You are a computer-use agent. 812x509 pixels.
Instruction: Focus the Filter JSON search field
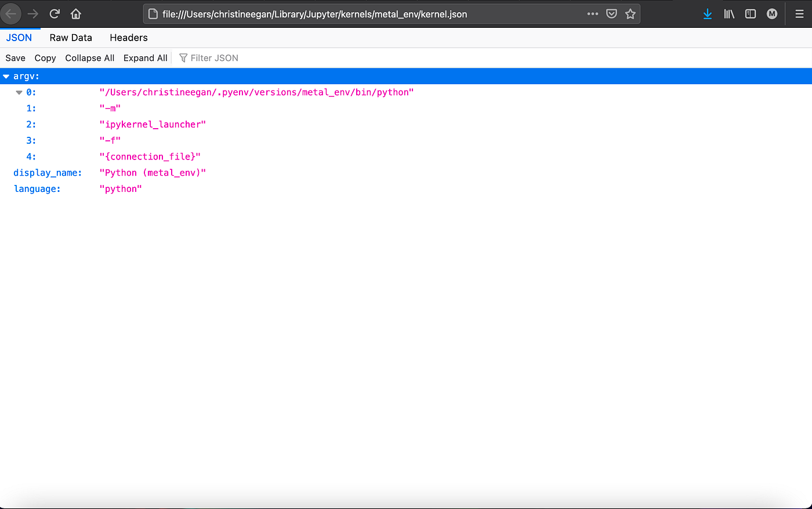[215, 58]
